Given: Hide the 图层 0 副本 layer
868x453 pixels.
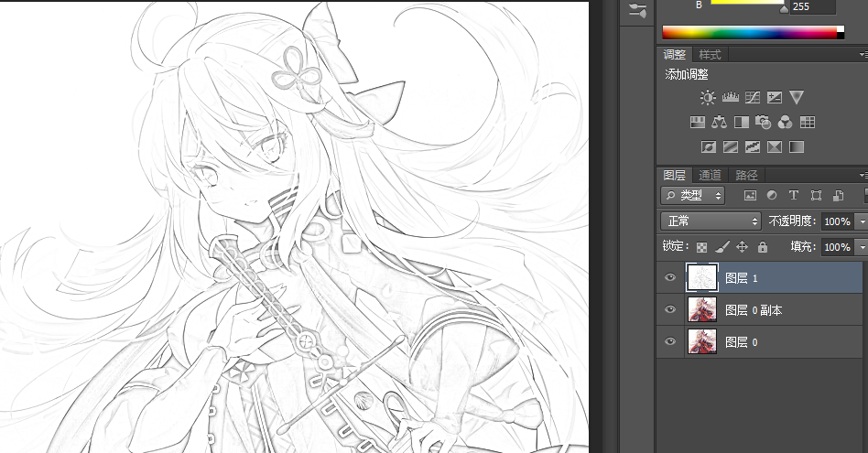Looking at the screenshot, I should tap(670, 309).
